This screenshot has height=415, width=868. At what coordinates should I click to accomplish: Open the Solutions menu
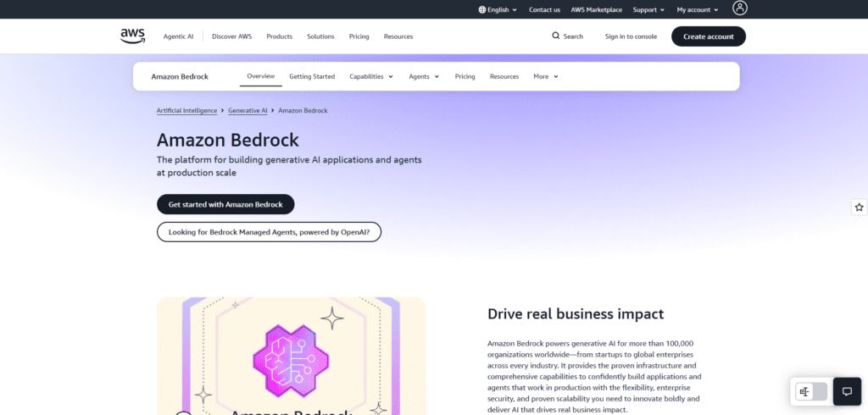click(320, 36)
